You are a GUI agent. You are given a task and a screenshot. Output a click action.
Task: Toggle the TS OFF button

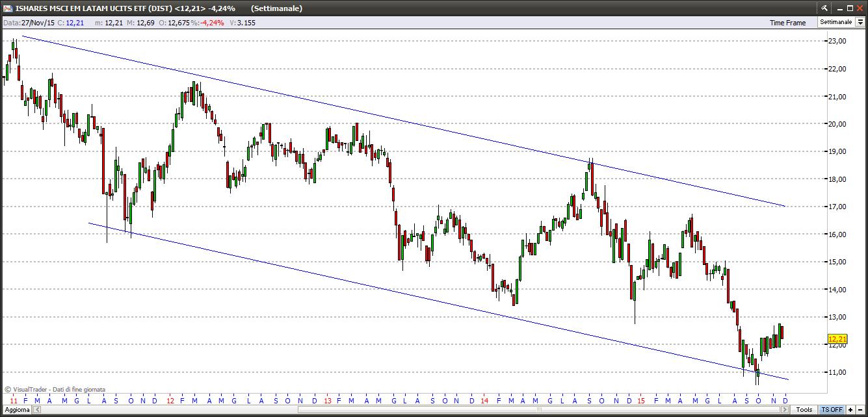pyautogui.click(x=832, y=410)
